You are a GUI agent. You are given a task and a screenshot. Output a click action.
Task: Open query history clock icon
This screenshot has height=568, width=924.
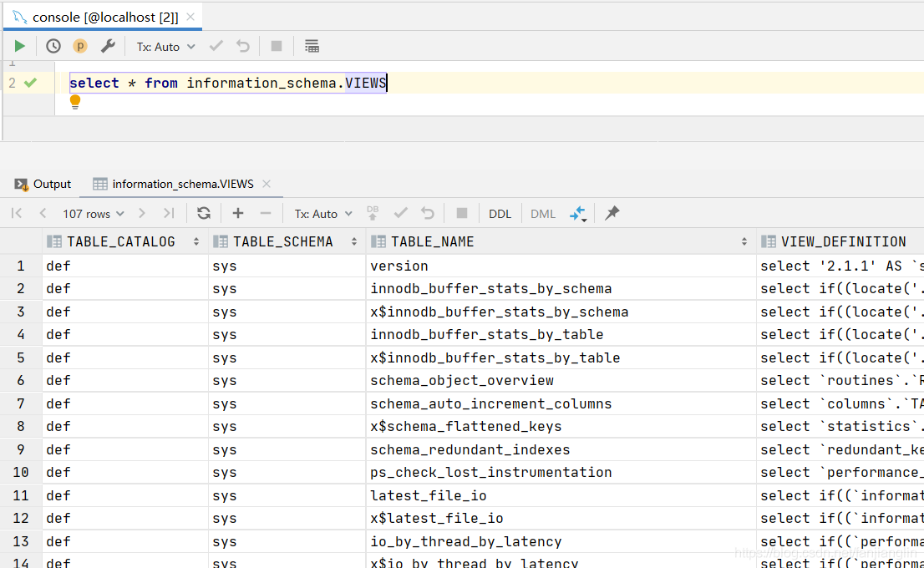[53, 46]
